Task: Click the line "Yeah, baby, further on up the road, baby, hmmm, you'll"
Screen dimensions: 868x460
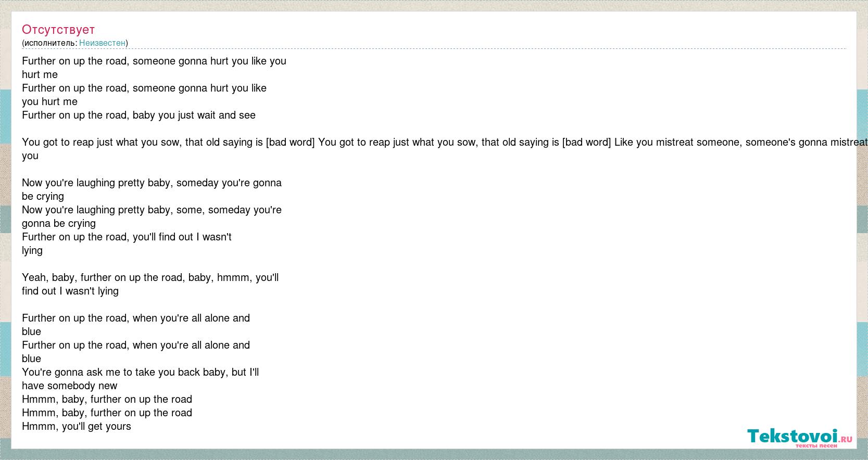Action: pos(150,277)
